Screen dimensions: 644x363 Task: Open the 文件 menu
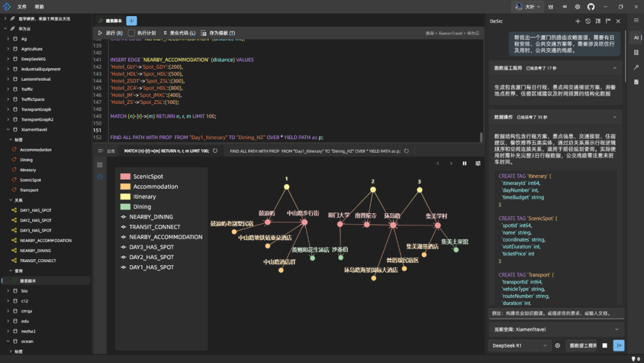[x=22, y=7]
